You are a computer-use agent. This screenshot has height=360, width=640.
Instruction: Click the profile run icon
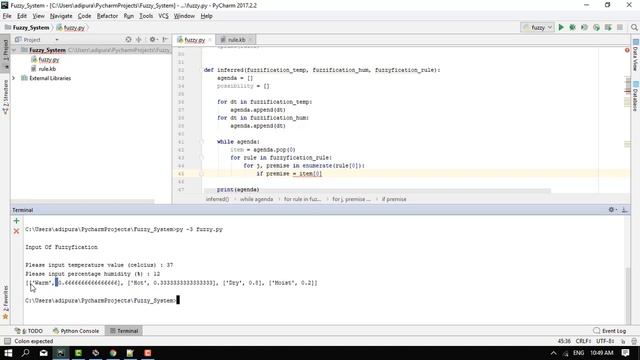click(596, 27)
